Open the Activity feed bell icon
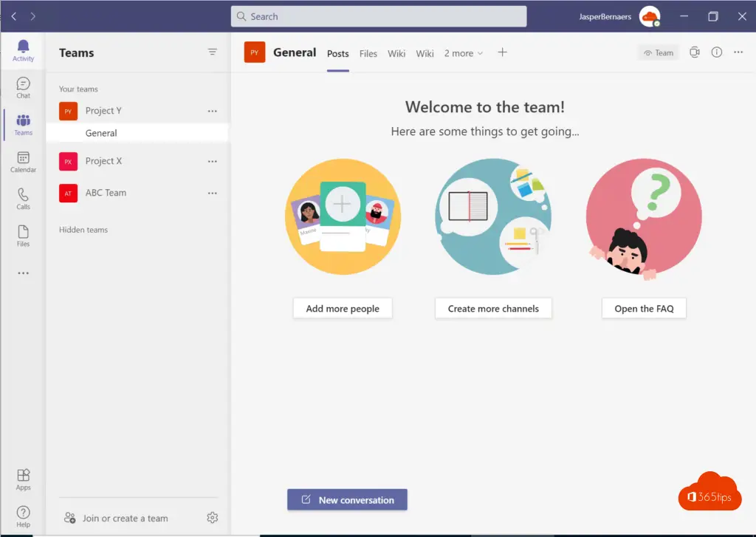 [x=23, y=49]
